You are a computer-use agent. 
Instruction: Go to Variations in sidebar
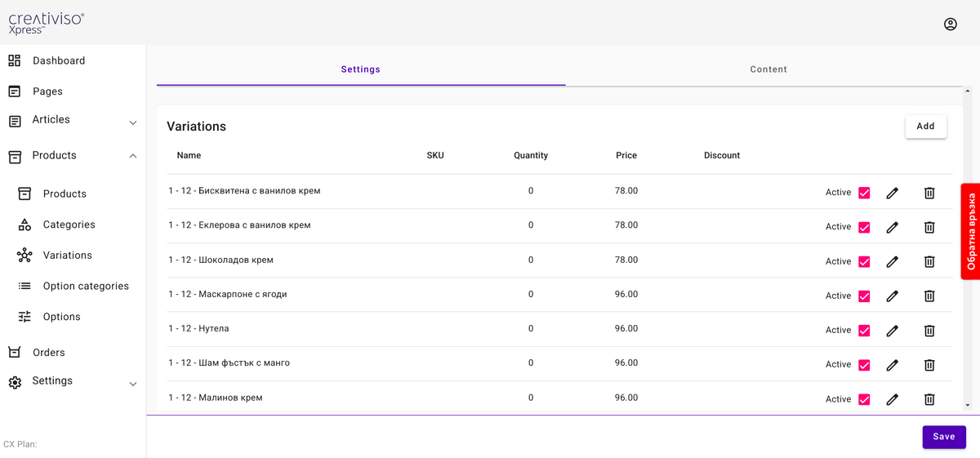(x=68, y=256)
